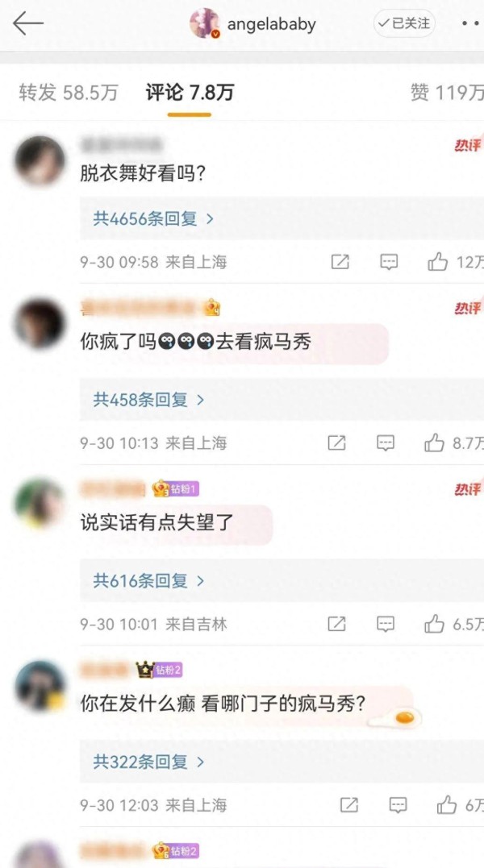Share the 你疯了吗 comment
Viewport: 484px width, 868px height.
pyautogui.click(x=336, y=442)
